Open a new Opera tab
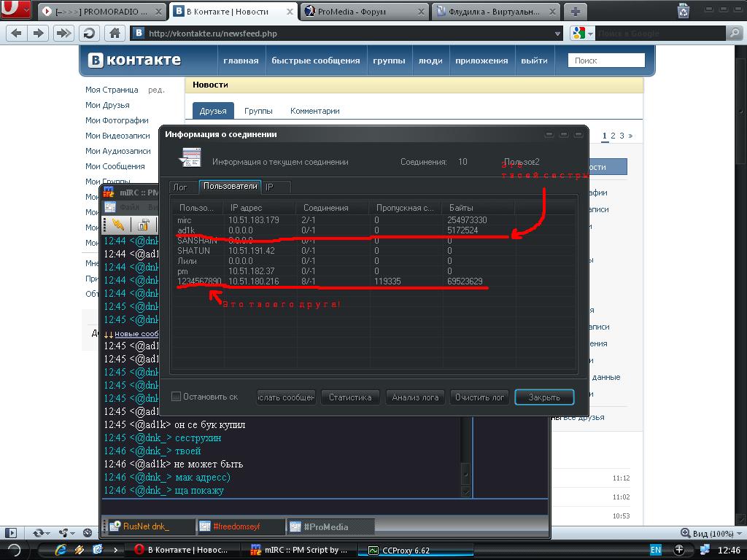 575,12
